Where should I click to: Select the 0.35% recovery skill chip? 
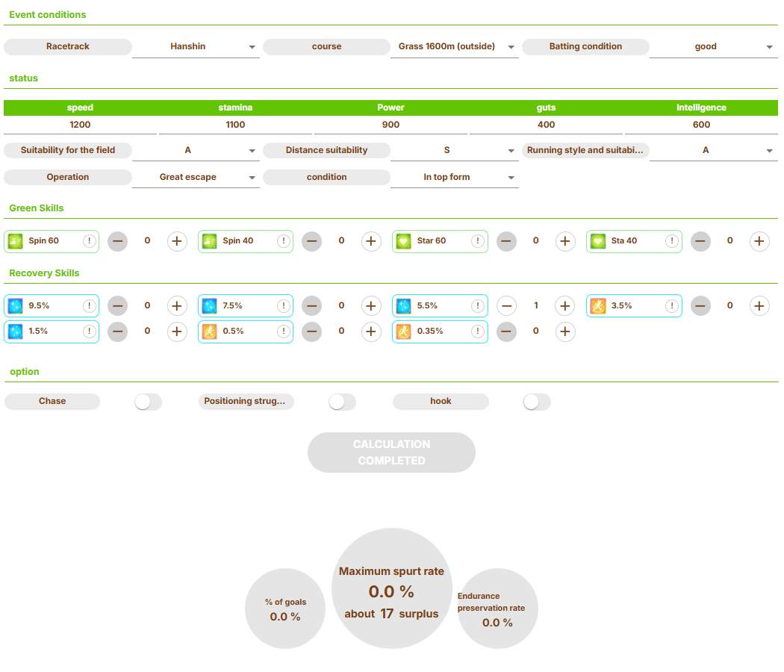click(440, 331)
